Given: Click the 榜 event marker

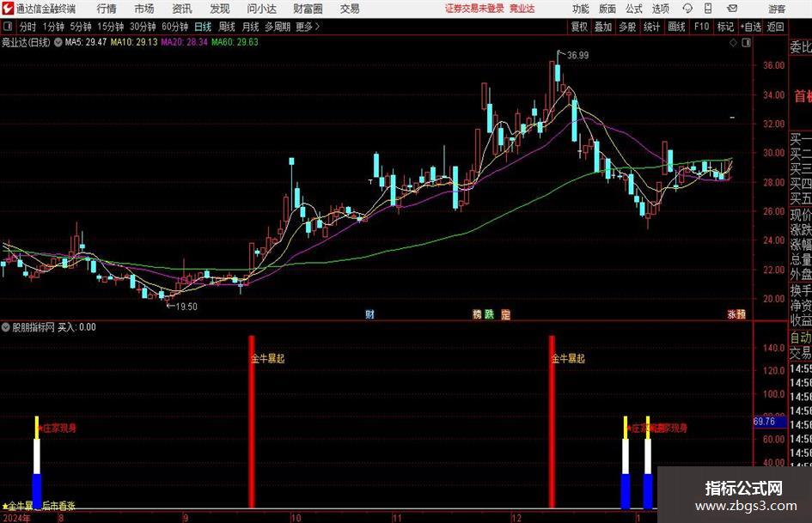Looking at the screenshot, I should click(477, 314).
